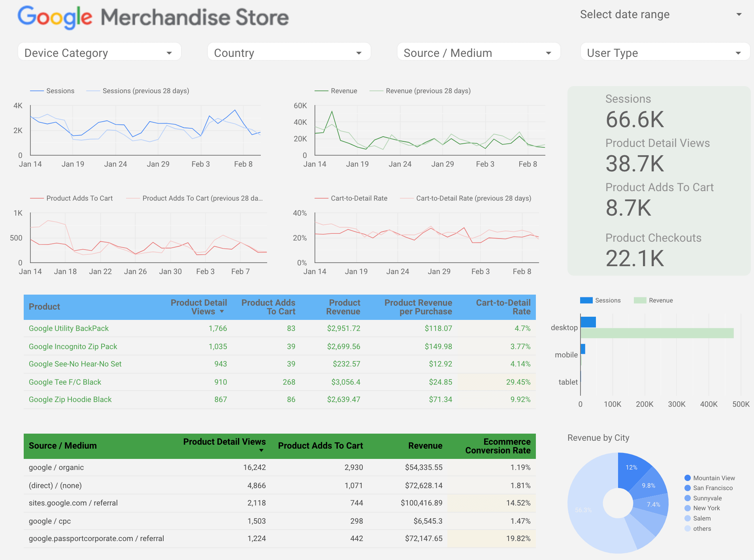Viewport: 754px width, 560px height.
Task: Click the Google Merchandise Store logo
Action: 153,17
